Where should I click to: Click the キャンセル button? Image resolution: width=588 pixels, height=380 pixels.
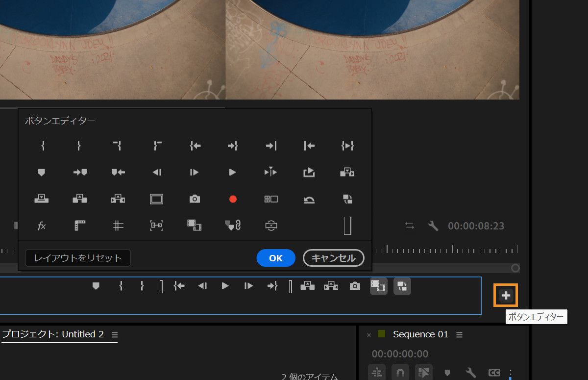pos(334,258)
